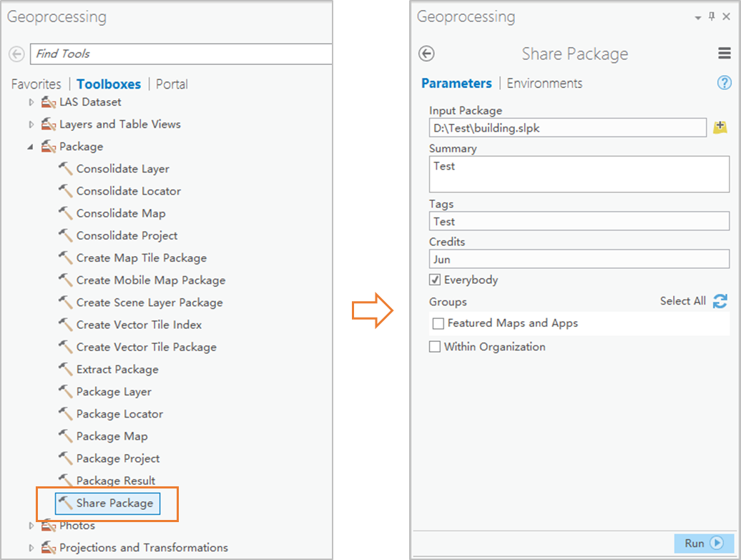This screenshot has height=560, width=741.
Task: Browse for input package folder icon
Action: pyautogui.click(x=720, y=128)
